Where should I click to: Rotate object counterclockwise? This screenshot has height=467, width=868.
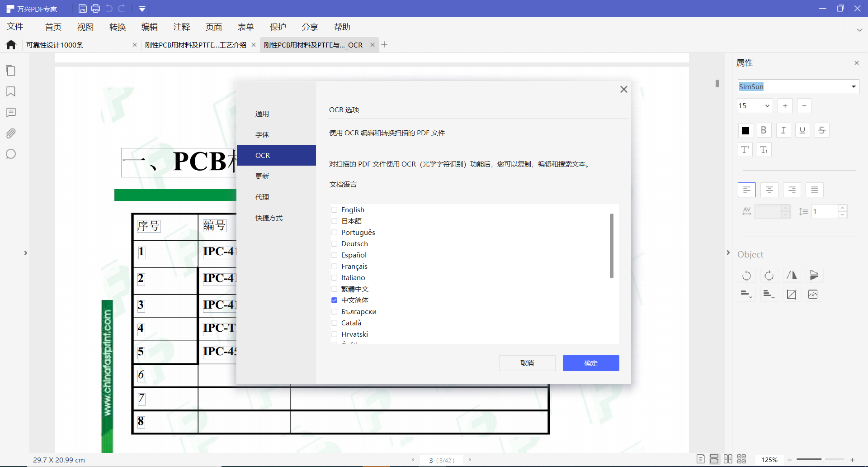point(746,275)
